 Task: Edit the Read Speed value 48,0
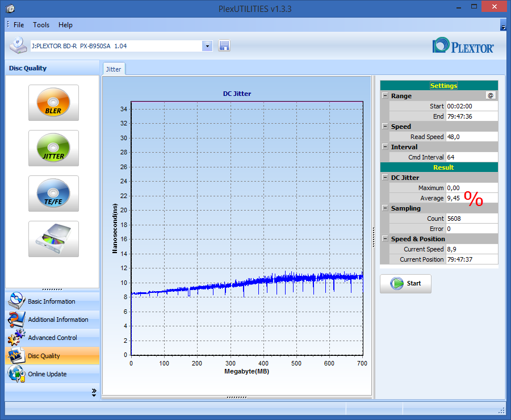click(472, 137)
